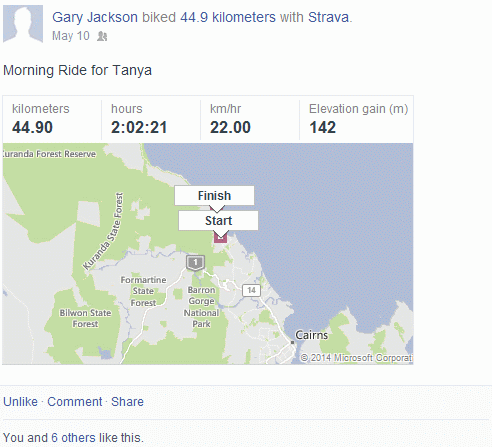Viewport: 492px width, 447px height.
Task: Click the Start marker on the map
Action: click(x=218, y=221)
